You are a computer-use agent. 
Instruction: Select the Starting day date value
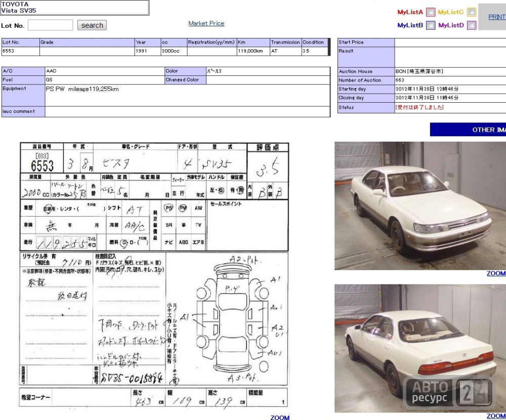click(427, 89)
